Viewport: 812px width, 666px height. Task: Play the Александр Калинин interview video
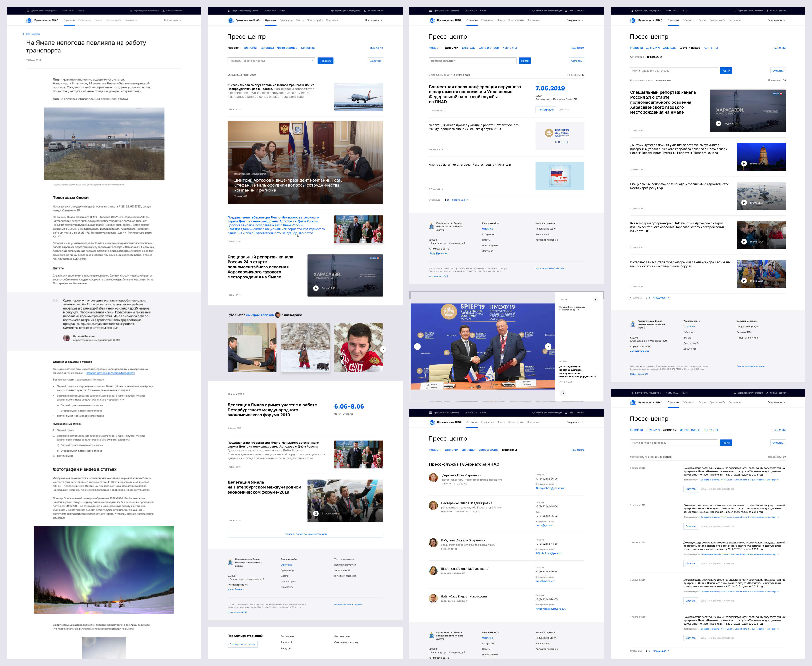click(x=744, y=281)
